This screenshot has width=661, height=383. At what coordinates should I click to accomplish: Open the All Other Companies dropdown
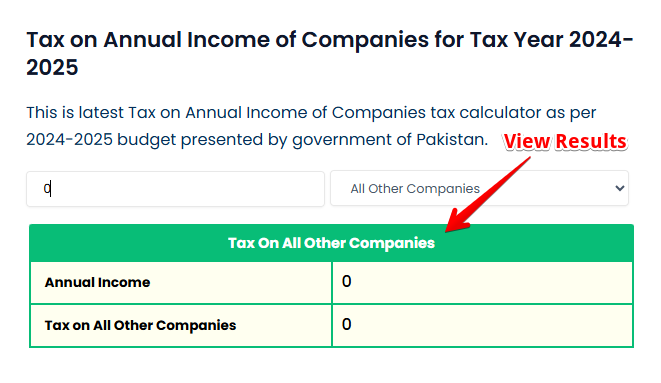[x=479, y=188]
